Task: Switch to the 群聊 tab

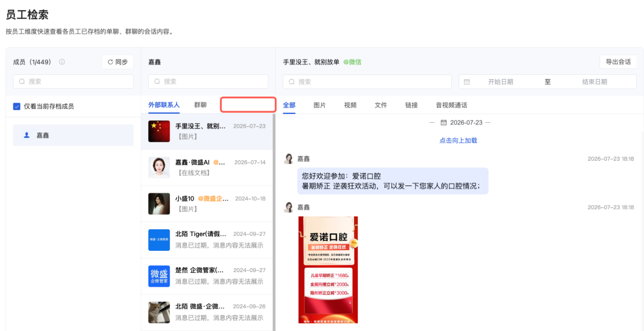Action: click(x=200, y=105)
